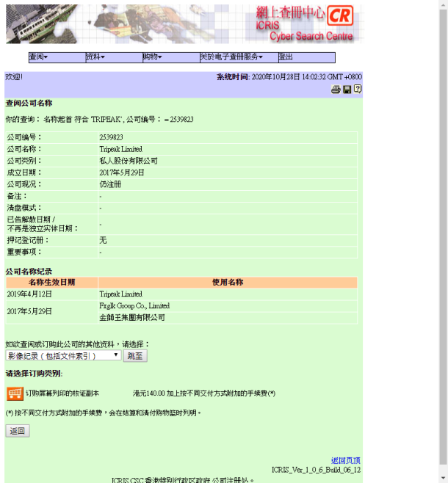448x483 pixels.
Task: Click the orange shopping cart icon
Action: [15, 393]
